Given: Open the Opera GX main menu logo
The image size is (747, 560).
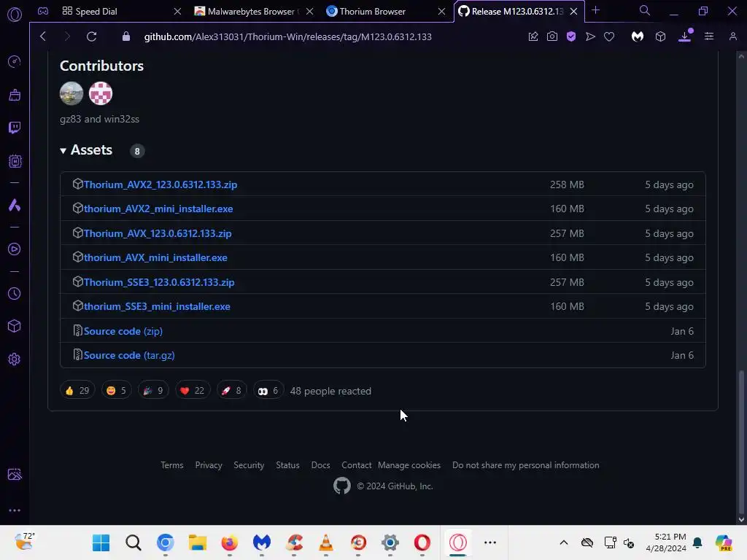Looking at the screenshot, I should click(x=15, y=15).
